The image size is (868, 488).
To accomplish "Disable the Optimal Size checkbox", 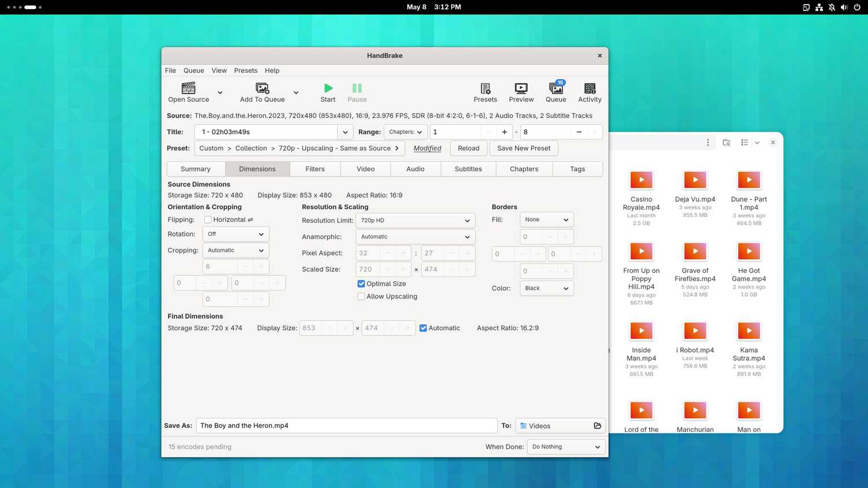I will (x=361, y=284).
